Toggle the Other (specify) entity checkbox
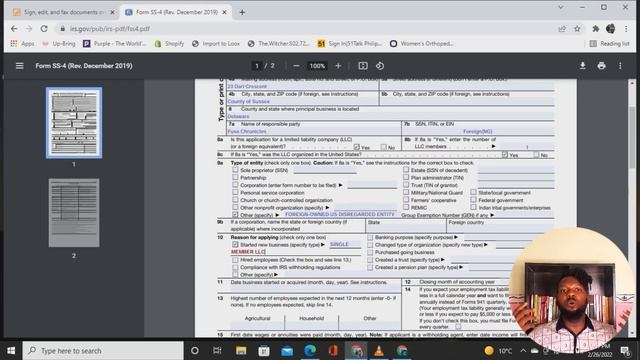Screen dimensions: 640x360 235,214
